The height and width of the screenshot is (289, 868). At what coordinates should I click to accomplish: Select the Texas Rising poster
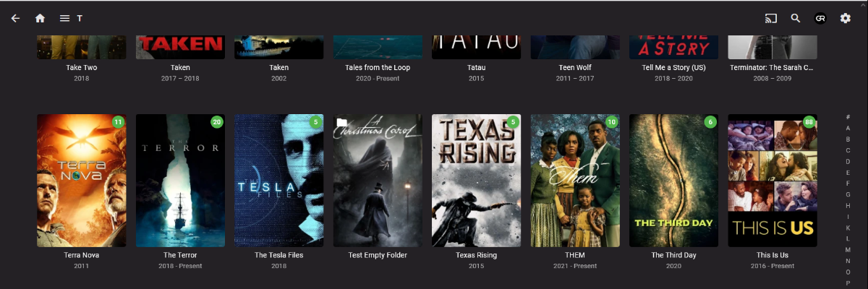(476, 181)
